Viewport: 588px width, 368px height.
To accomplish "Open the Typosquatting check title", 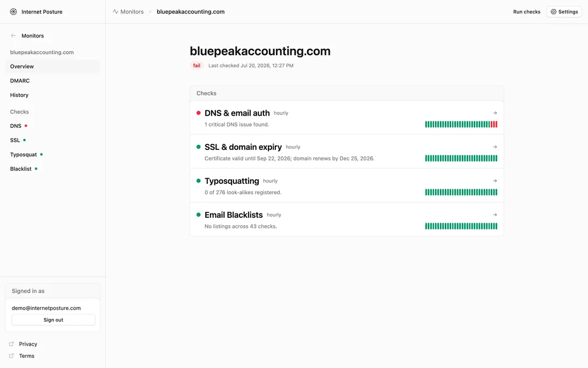I will (x=232, y=181).
